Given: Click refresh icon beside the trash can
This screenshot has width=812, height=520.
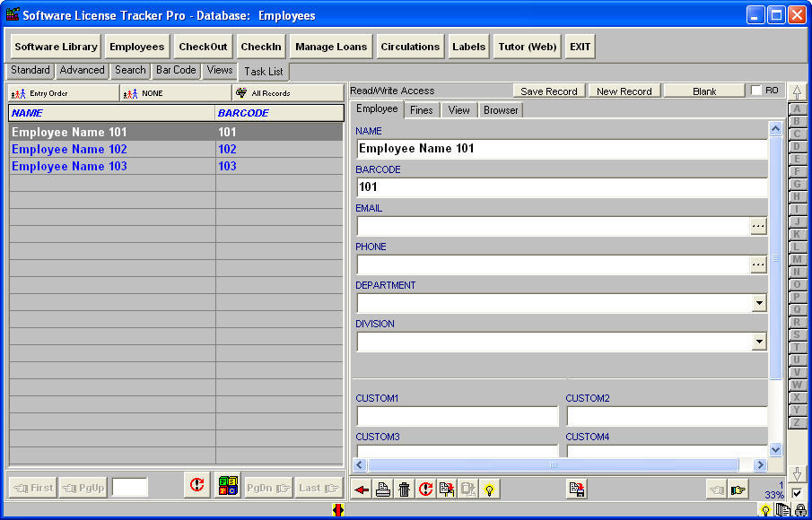Looking at the screenshot, I should pyautogui.click(x=425, y=489).
